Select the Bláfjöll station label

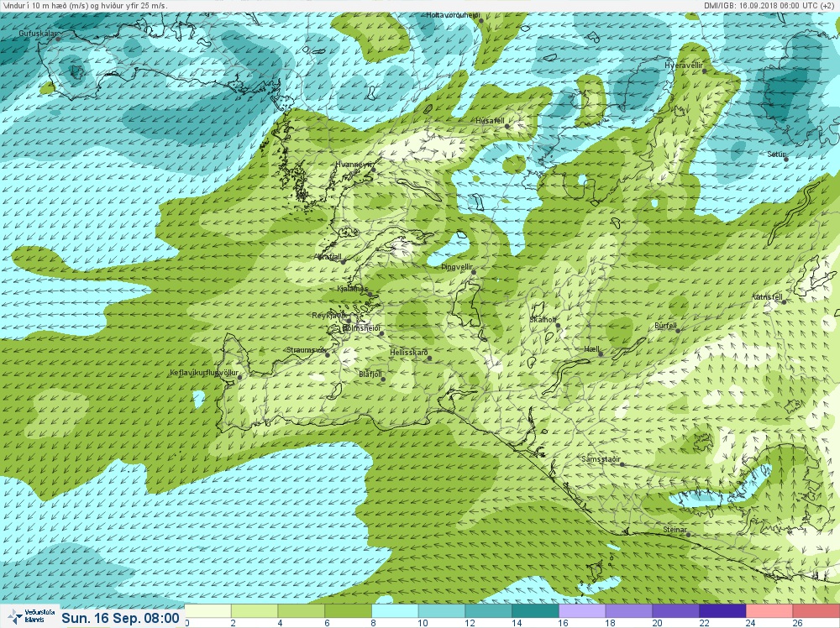tap(370, 374)
